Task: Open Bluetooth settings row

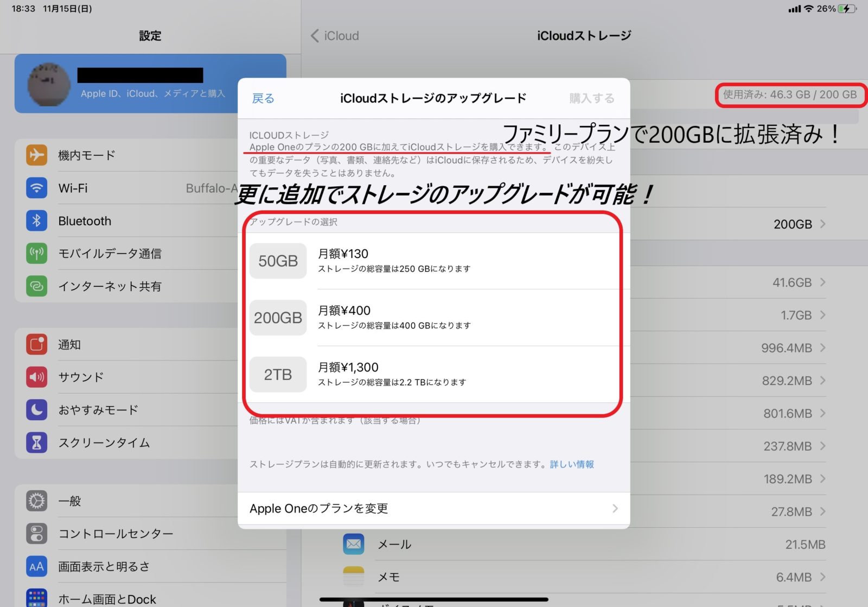Action: (150, 220)
